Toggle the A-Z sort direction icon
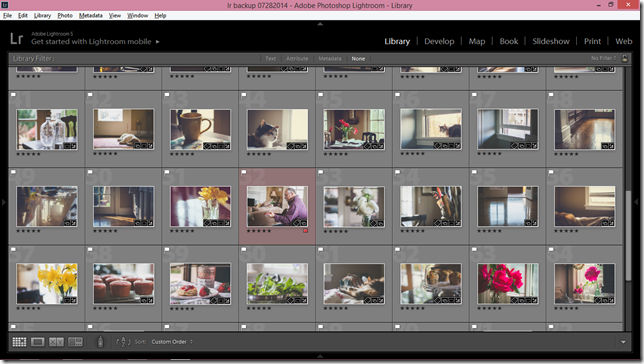This screenshot has height=364, width=644. click(x=123, y=342)
